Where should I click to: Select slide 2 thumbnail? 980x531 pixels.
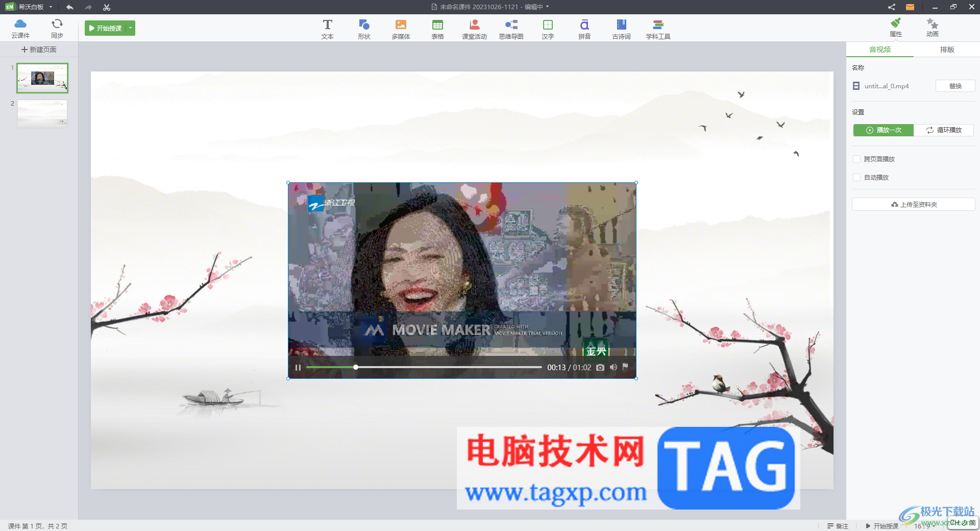[42, 113]
